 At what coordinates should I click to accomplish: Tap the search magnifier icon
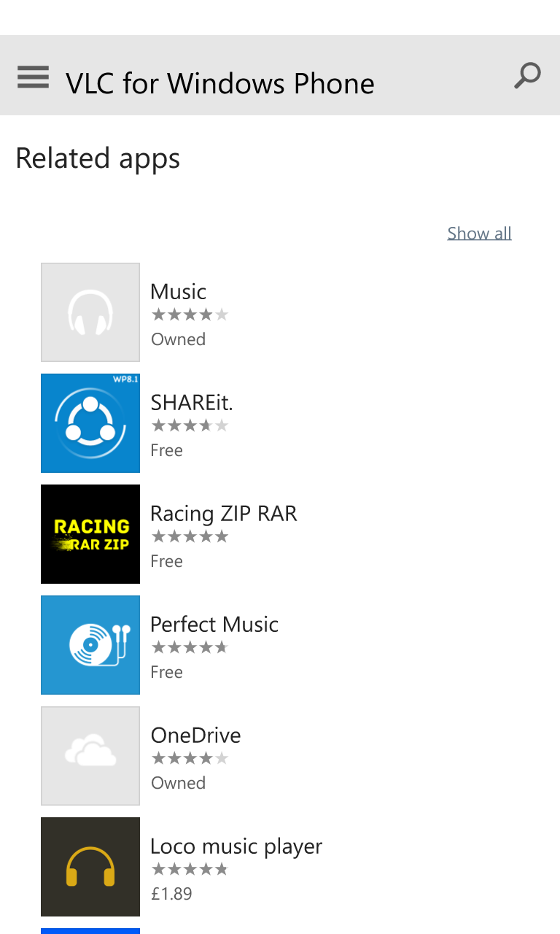tap(526, 76)
